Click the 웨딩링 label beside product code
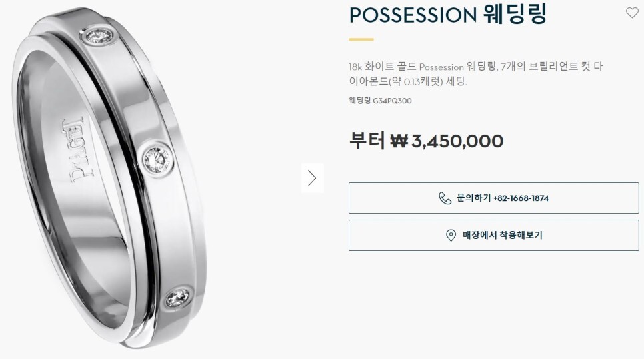 360,101
